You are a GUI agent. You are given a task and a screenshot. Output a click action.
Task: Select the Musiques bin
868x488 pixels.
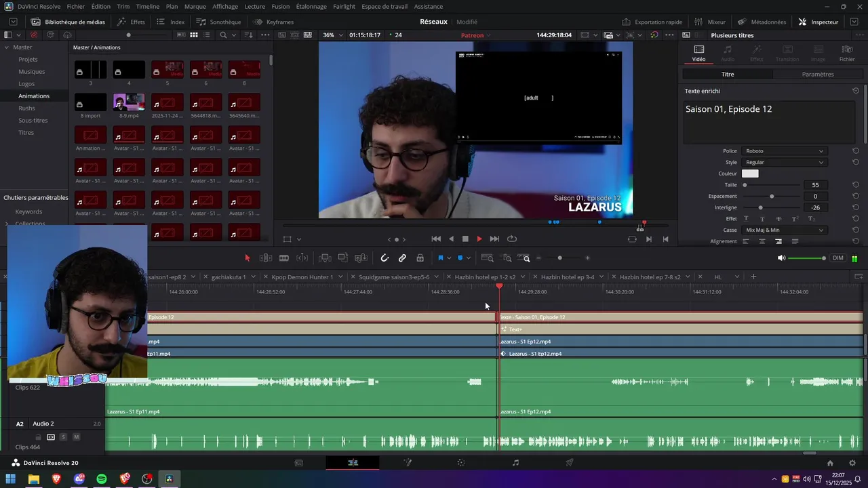tap(32, 72)
